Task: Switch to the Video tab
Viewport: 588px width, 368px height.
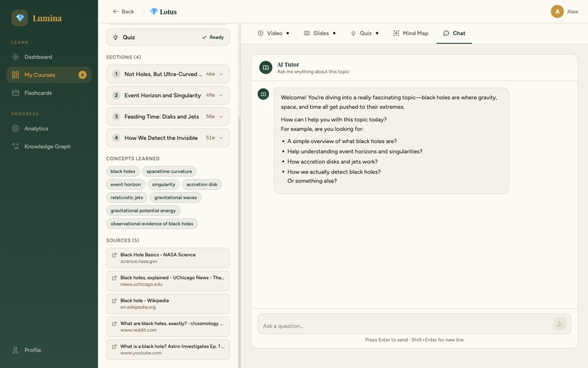Action: [x=273, y=33]
